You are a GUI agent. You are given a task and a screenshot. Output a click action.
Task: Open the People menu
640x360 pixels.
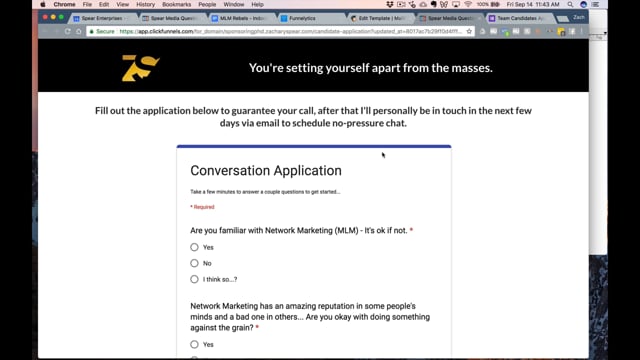[207, 4]
